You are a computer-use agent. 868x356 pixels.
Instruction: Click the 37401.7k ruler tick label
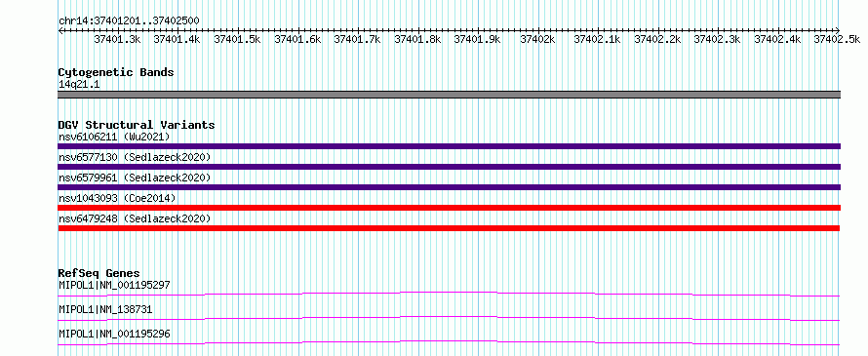pyautogui.click(x=358, y=39)
